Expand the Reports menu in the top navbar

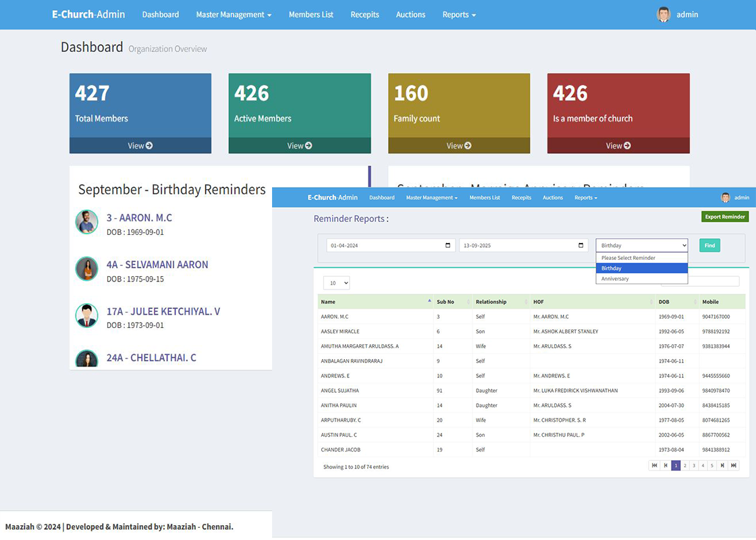click(x=459, y=15)
